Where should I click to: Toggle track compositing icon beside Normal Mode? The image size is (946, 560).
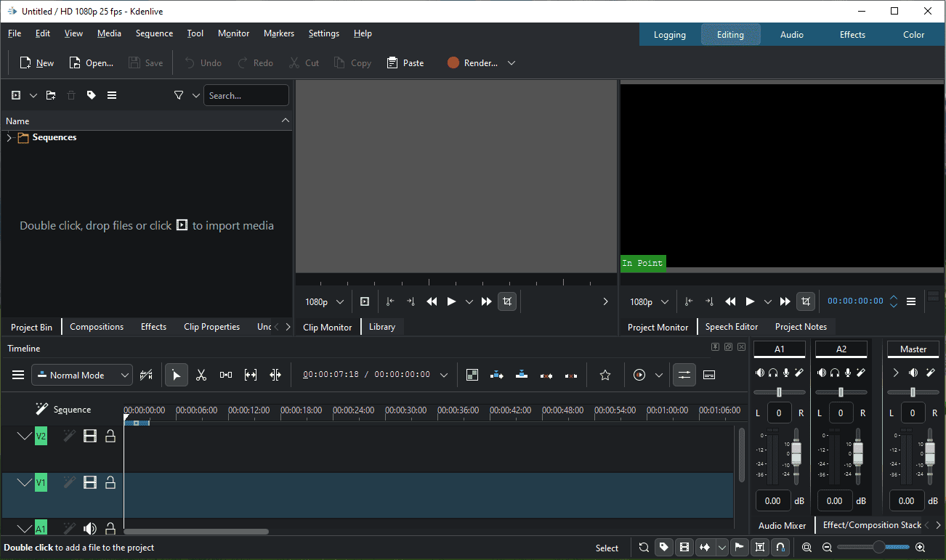coord(146,375)
